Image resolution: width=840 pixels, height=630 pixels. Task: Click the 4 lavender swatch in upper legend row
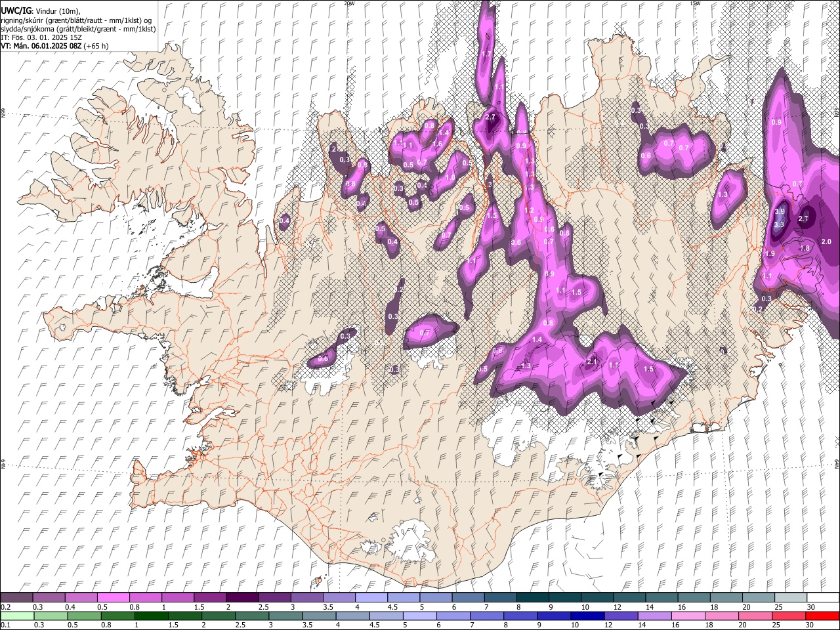(x=370, y=597)
